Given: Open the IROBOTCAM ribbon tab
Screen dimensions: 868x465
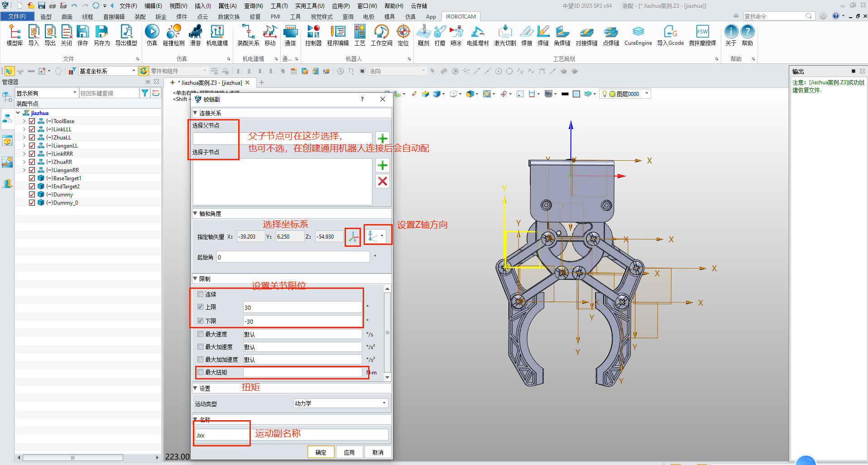Looking at the screenshot, I should click(x=460, y=17).
